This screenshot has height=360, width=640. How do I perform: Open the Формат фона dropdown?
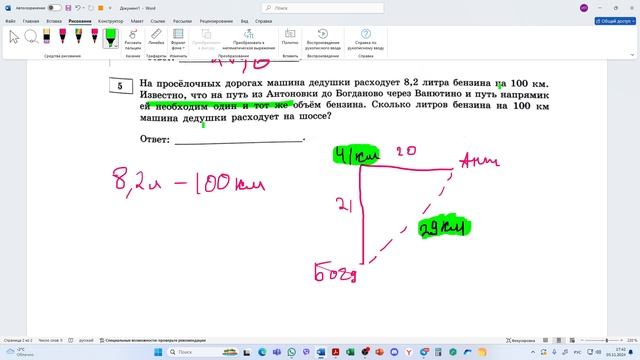pos(178,40)
